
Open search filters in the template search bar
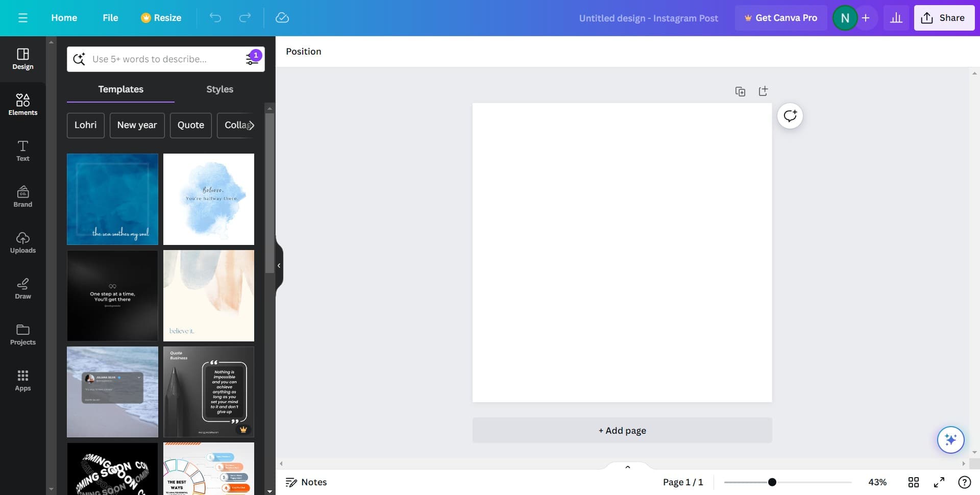pos(252,59)
